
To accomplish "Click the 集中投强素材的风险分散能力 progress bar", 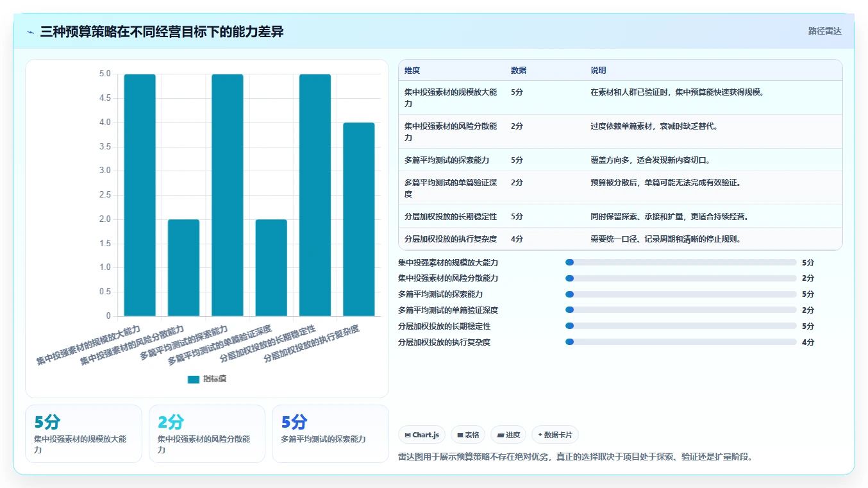I will point(681,278).
